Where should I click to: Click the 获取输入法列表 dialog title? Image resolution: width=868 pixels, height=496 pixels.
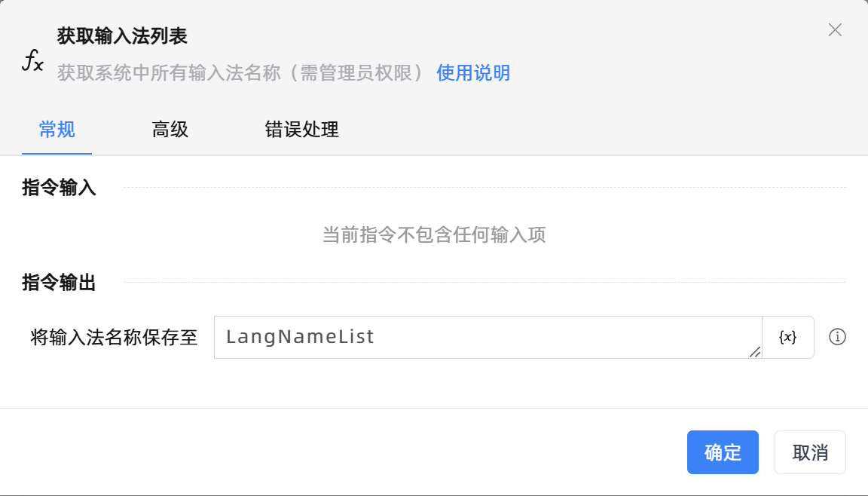[x=122, y=35]
